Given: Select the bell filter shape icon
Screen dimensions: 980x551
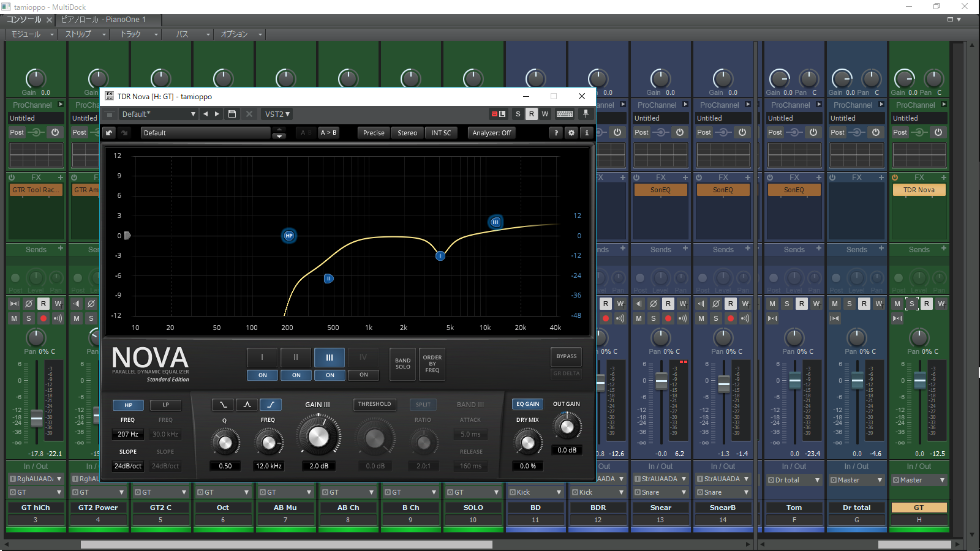Looking at the screenshot, I should tap(247, 405).
